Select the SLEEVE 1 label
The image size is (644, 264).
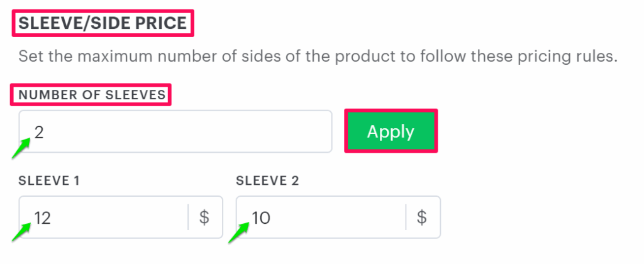click(49, 181)
